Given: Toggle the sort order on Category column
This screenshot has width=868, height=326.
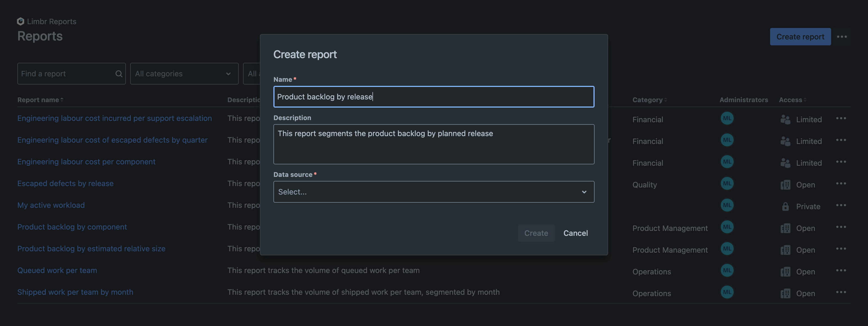Looking at the screenshot, I should pyautogui.click(x=666, y=99).
